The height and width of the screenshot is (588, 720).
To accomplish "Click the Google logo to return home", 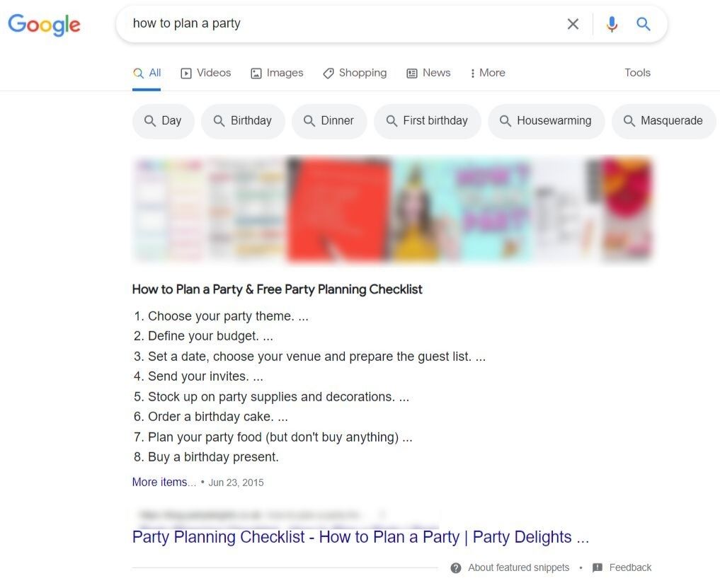I will [x=44, y=25].
